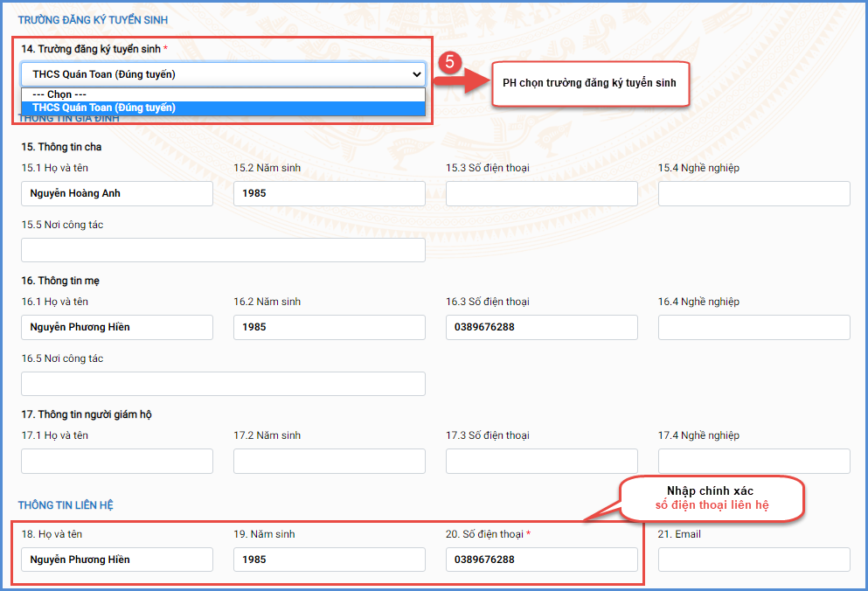Focus mother's Nơi công tác field
Screen dimensions: 868x591
[223, 384]
